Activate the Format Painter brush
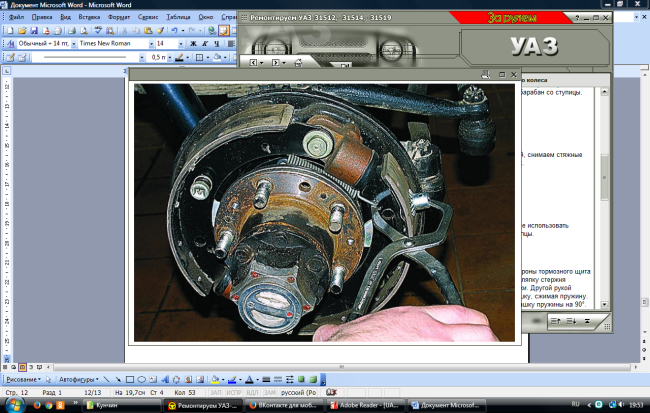This screenshot has width=650, height=413. click(160, 30)
